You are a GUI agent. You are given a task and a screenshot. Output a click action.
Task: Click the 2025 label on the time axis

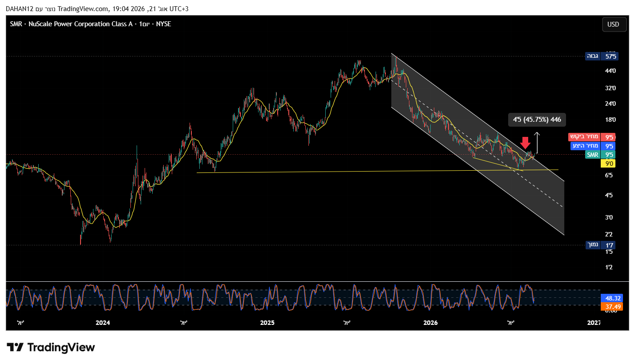coord(267,323)
